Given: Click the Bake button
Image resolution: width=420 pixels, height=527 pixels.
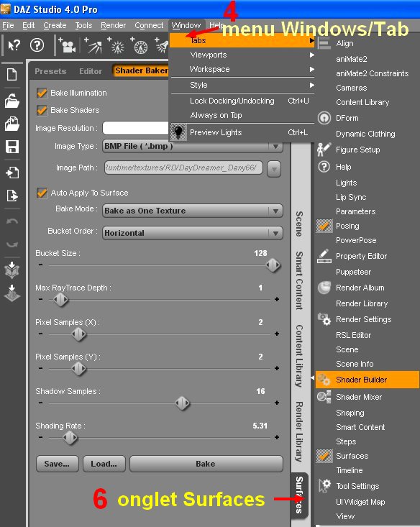Looking at the screenshot, I should click(206, 464).
